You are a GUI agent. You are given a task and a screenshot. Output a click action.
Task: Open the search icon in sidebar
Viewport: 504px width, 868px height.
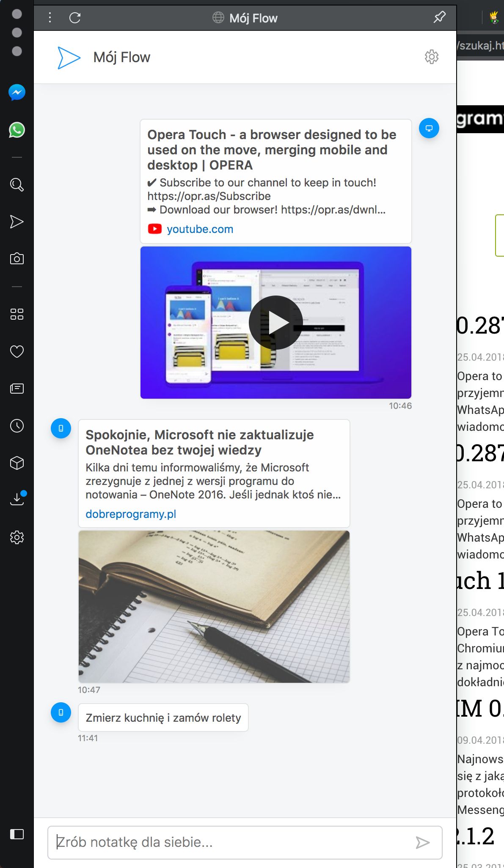click(17, 185)
